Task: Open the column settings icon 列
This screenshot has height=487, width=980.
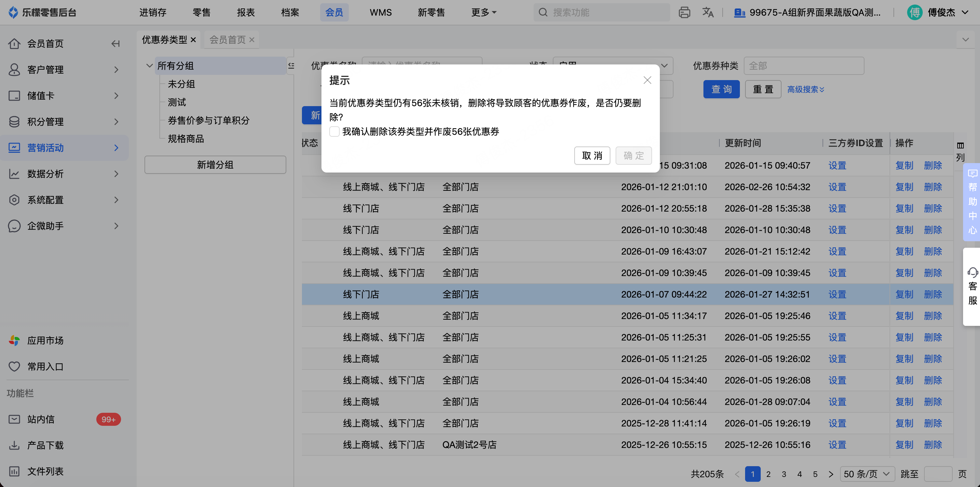Action: point(960,151)
